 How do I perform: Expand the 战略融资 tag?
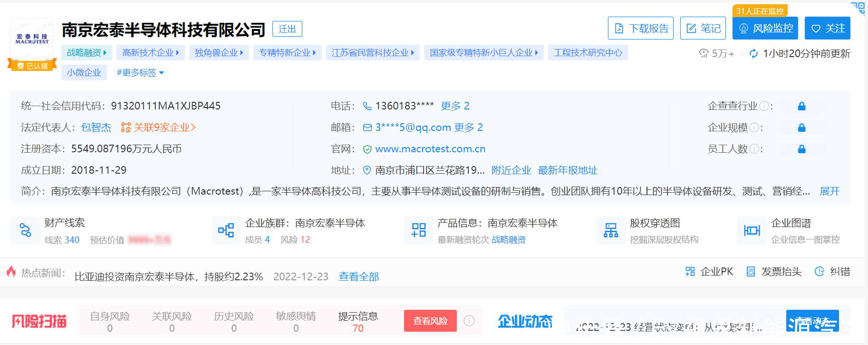pyautogui.click(x=87, y=52)
